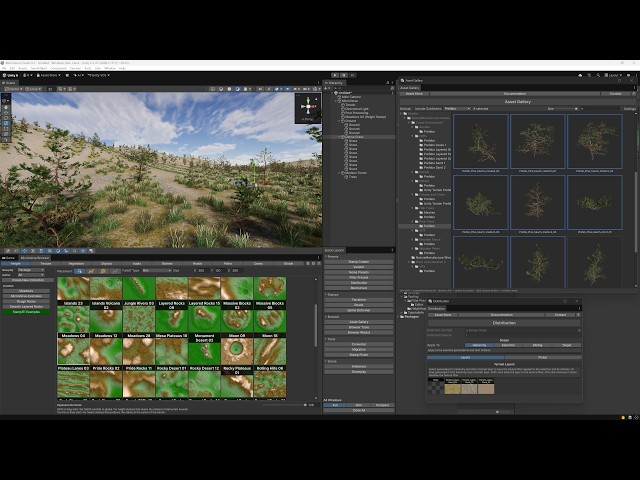The image size is (640, 480).
Task: Open the cloud services icon
Action: coord(580,76)
